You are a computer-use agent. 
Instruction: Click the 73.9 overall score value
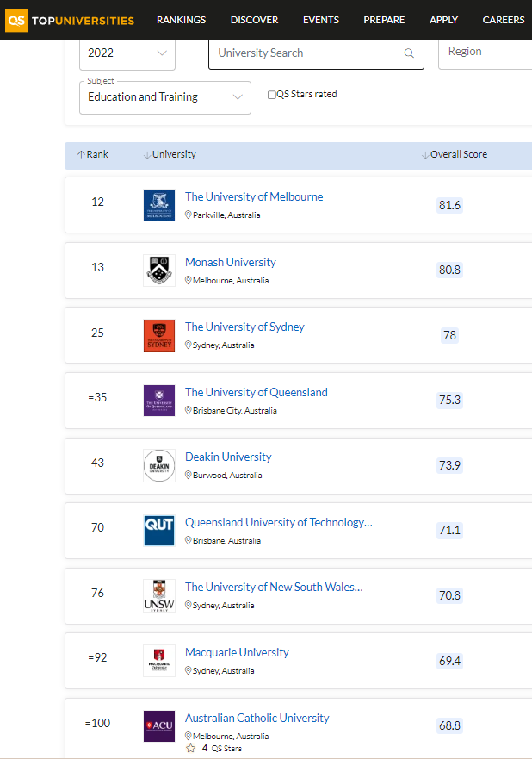coord(449,465)
